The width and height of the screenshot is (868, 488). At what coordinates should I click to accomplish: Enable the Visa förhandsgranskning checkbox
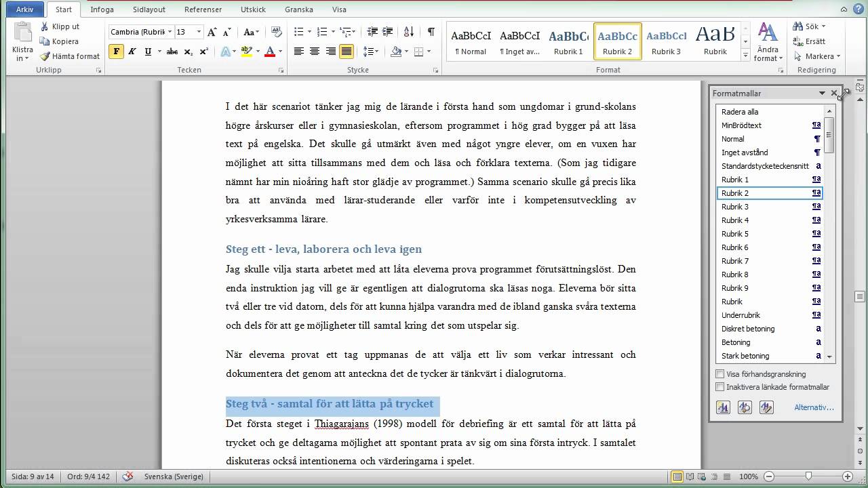tap(720, 373)
